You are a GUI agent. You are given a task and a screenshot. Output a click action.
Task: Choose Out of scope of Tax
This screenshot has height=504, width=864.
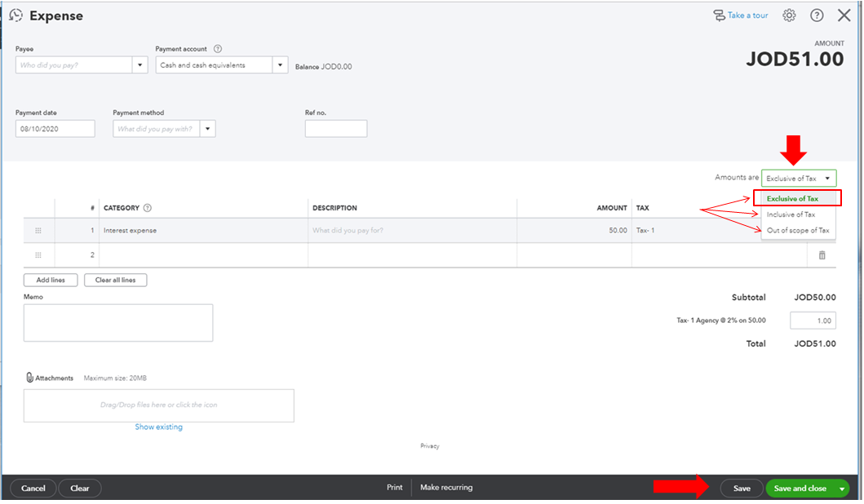tap(797, 231)
